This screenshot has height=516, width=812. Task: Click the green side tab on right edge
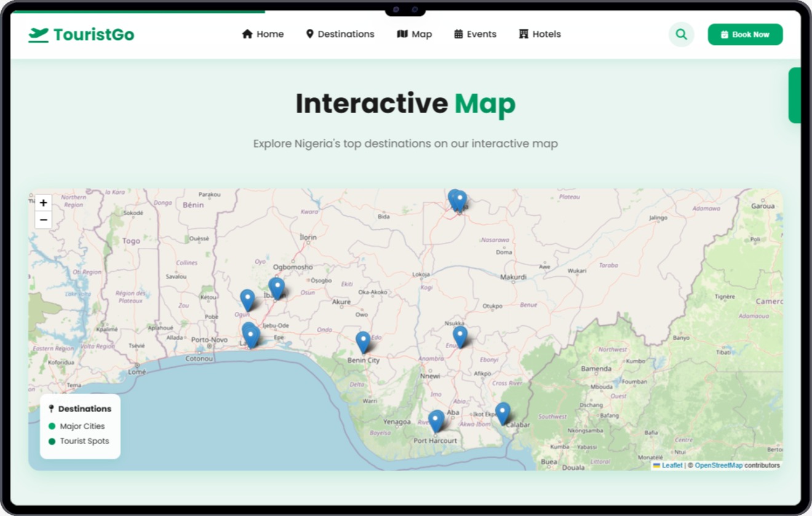(795, 95)
